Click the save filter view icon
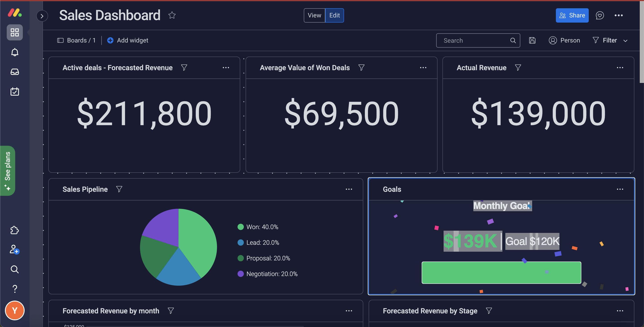Screen dimensions: 644x327 pos(532,40)
